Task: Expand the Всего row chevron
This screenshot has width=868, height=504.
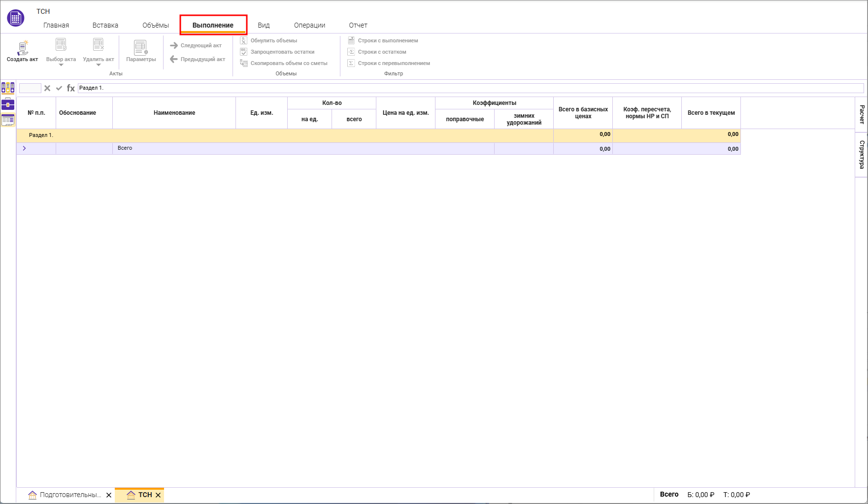Action: click(x=24, y=148)
